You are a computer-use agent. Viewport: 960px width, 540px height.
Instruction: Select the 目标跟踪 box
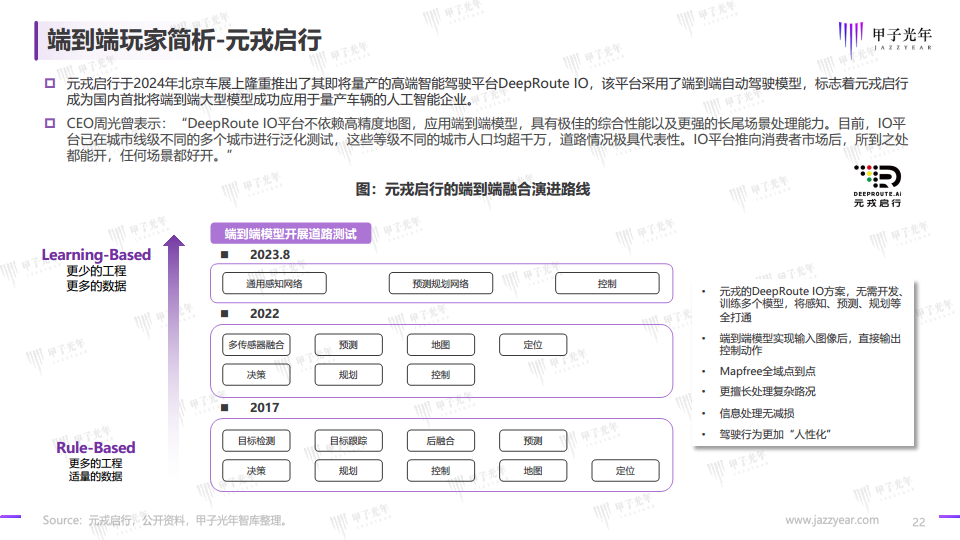coord(348,441)
